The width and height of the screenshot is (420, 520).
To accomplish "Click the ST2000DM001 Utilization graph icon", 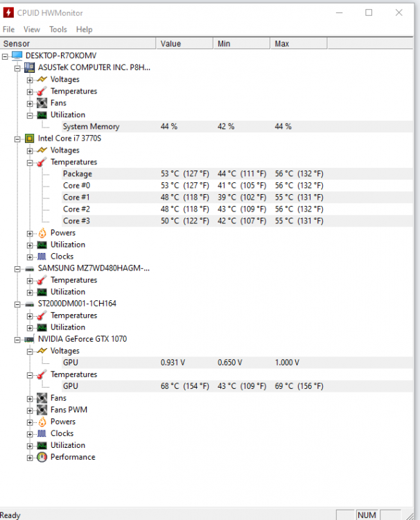I will pos(42,328).
